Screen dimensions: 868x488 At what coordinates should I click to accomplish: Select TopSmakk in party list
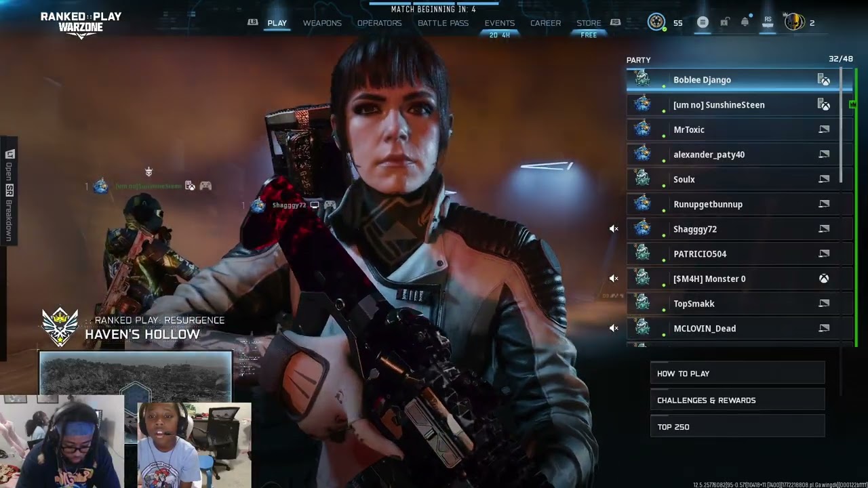[x=738, y=304]
